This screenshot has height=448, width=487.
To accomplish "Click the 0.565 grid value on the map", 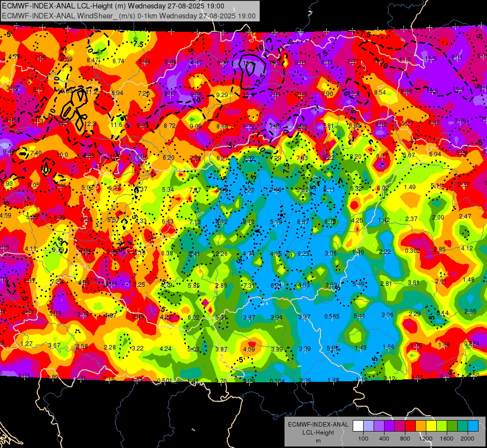I will (x=332, y=316).
